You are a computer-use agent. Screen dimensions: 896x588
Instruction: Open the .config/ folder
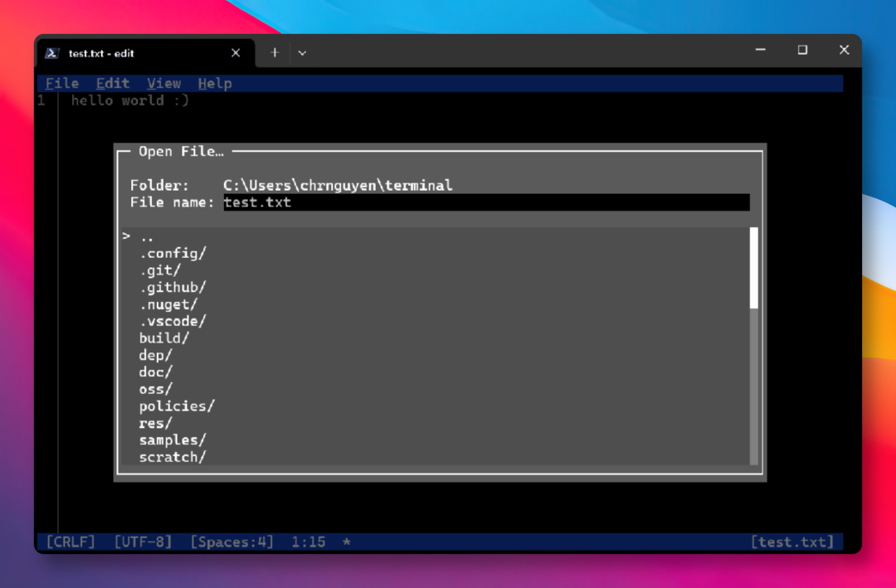pos(436,253)
